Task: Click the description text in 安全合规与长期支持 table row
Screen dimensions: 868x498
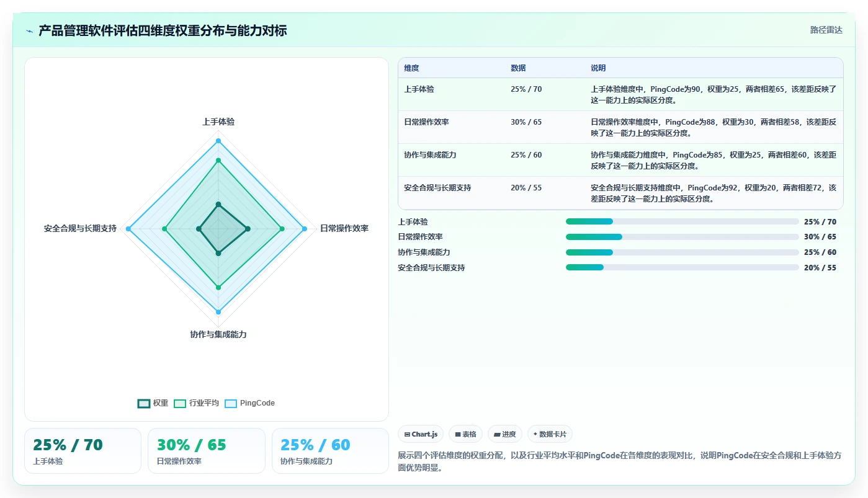Action: coord(714,193)
